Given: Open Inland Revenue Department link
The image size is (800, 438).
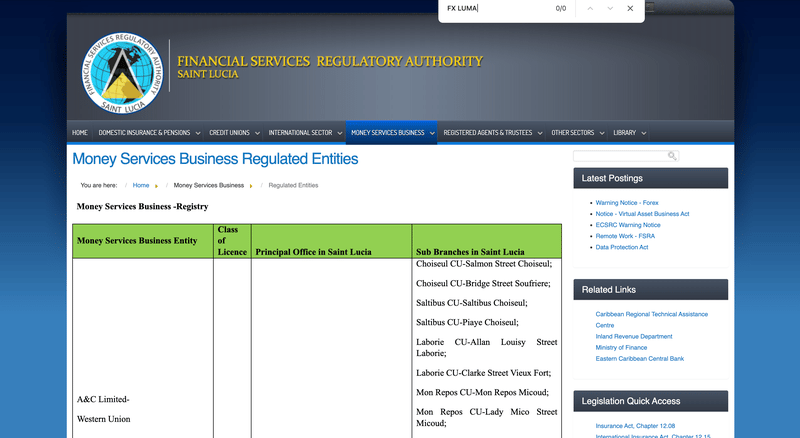Looking at the screenshot, I should [x=634, y=336].
